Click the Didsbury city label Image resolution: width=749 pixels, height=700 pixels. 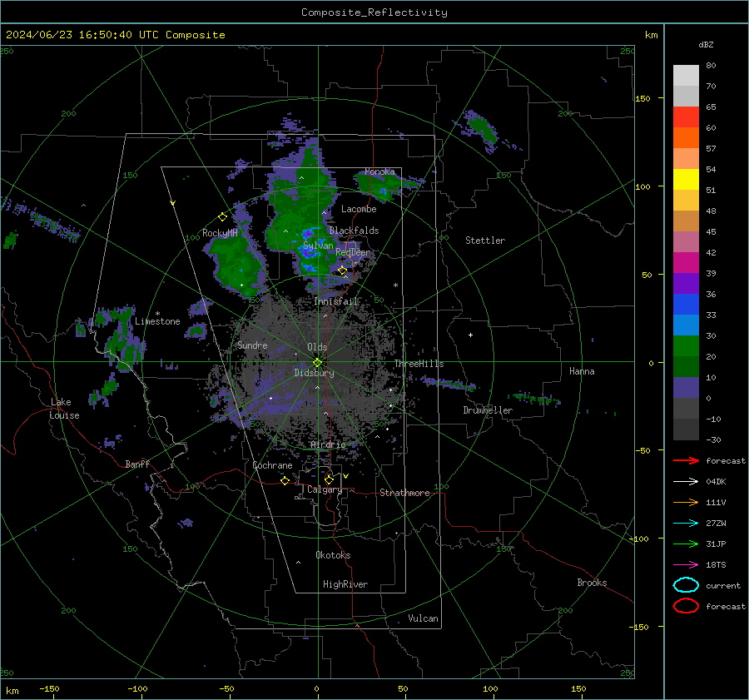(x=314, y=373)
